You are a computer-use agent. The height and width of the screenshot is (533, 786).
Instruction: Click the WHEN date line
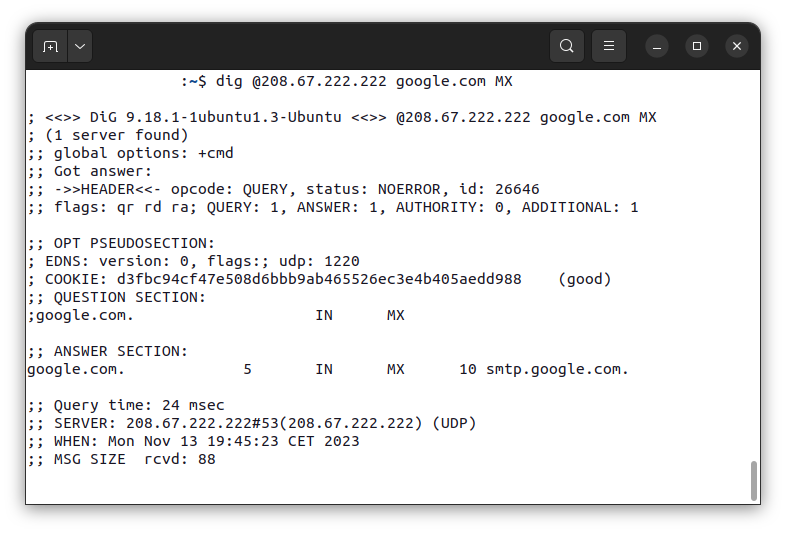(x=193, y=441)
